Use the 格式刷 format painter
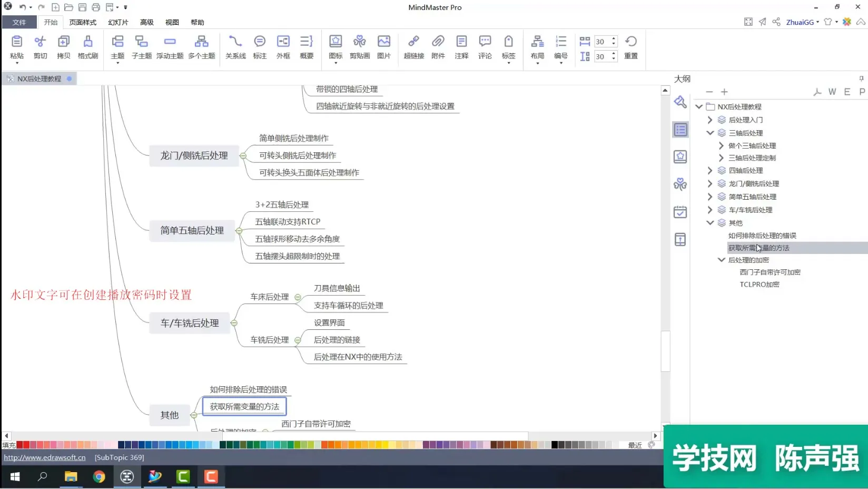 tap(88, 47)
